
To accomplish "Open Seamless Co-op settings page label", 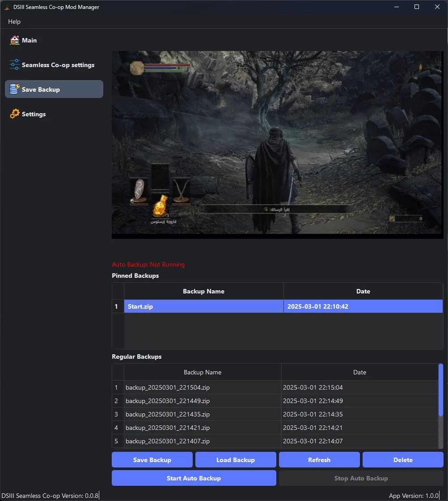I will 58,65.
